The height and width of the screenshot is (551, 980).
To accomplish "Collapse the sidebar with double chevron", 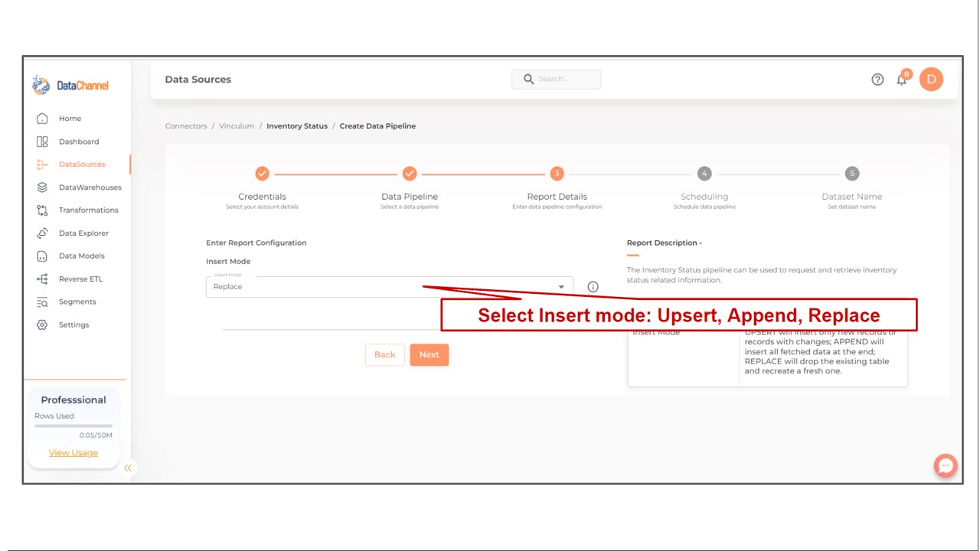I will 128,468.
